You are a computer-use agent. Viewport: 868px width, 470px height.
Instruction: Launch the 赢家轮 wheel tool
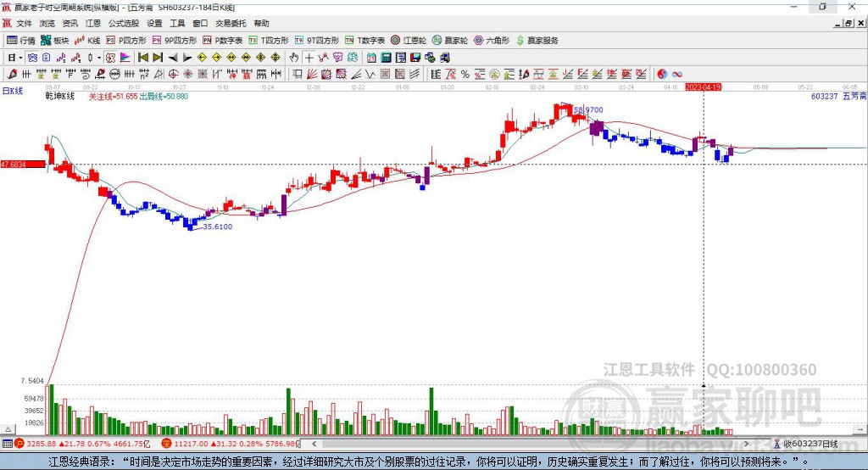click(x=450, y=41)
